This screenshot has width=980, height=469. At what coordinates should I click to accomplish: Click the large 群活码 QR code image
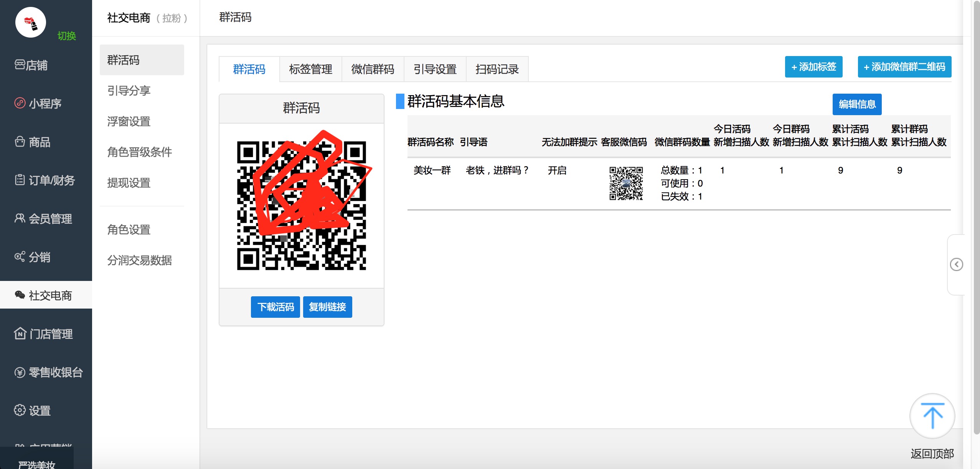[302, 205]
